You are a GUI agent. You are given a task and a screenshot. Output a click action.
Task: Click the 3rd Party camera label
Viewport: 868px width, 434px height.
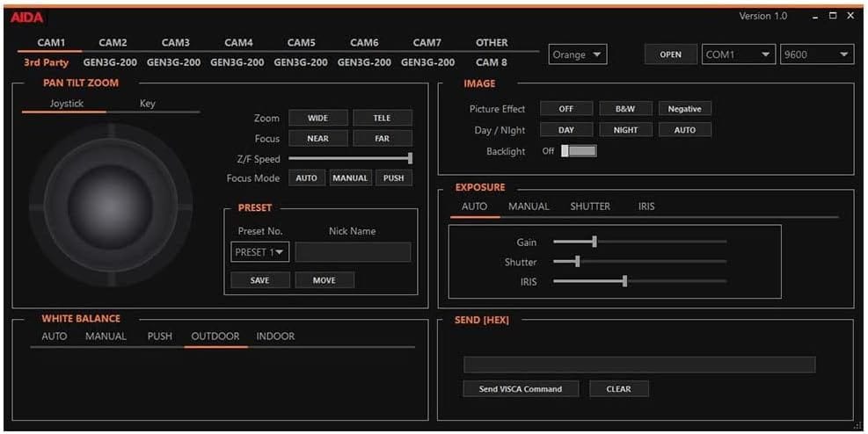coord(46,62)
